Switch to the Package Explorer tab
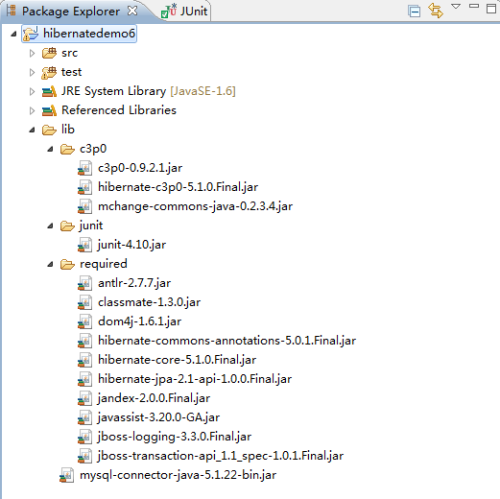The width and height of the screenshot is (500, 499). pyautogui.click(x=71, y=11)
